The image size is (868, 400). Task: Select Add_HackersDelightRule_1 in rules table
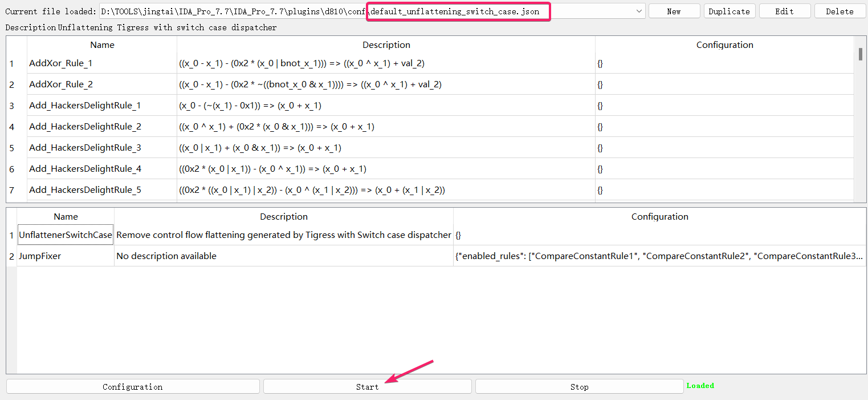[85, 106]
